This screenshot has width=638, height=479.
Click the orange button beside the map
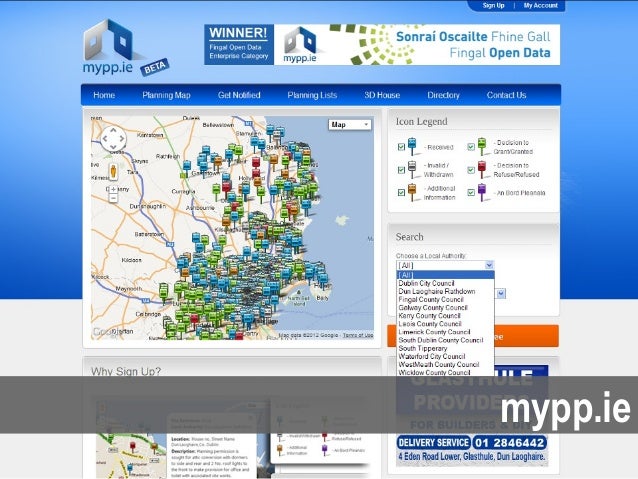(473, 336)
